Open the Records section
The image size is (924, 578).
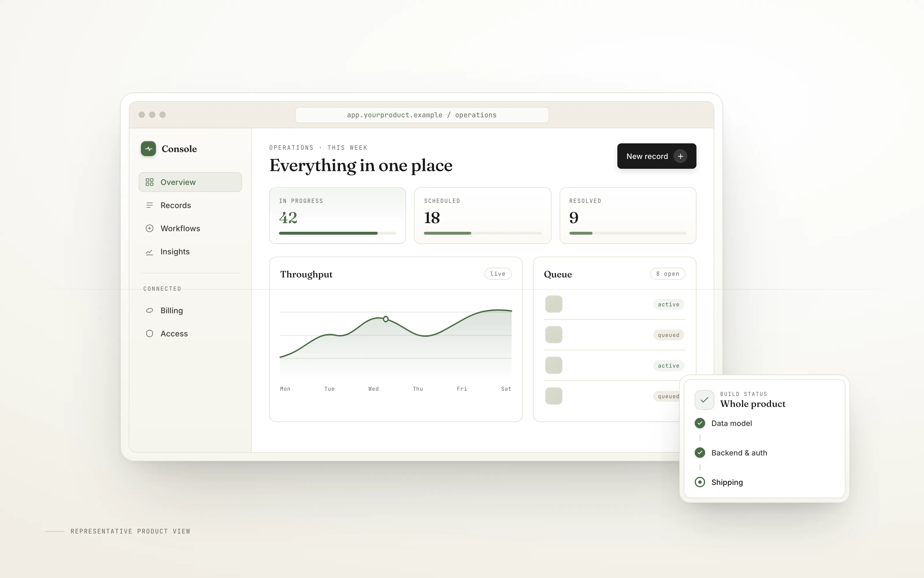tap(190, 205)
